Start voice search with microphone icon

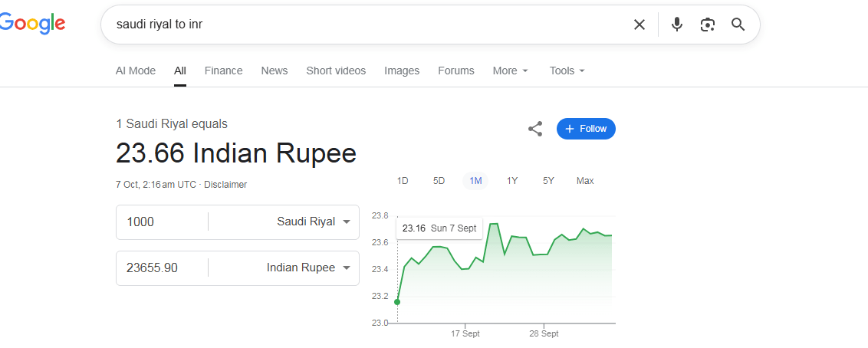tap(676, 25)
